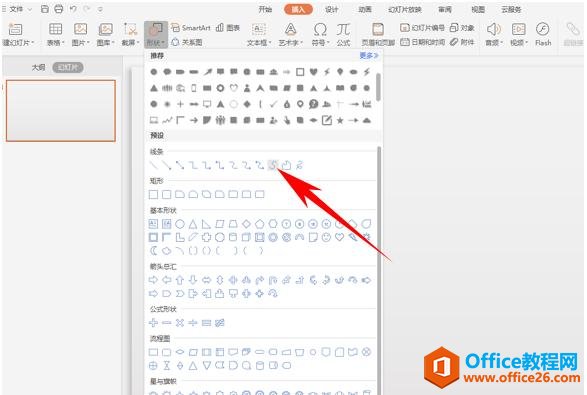Screen dimensions: 587x395
Task: Click the 页眉和页脚 header footer button
Action: 378,34
